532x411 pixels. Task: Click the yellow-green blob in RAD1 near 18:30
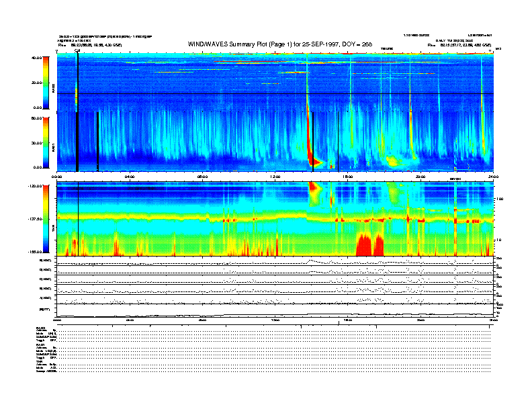(394, 161)
